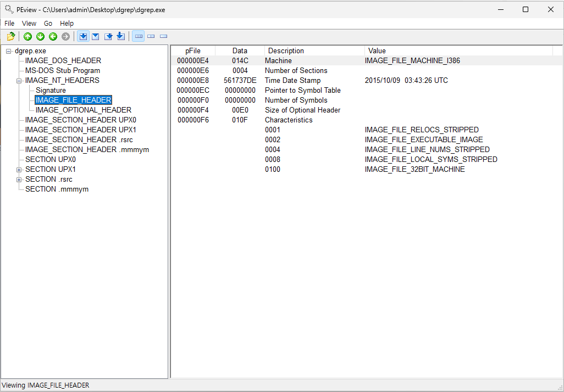Click IMAGE_FILE_LINE_NUMS_STRIPPED value

[427, 149]
